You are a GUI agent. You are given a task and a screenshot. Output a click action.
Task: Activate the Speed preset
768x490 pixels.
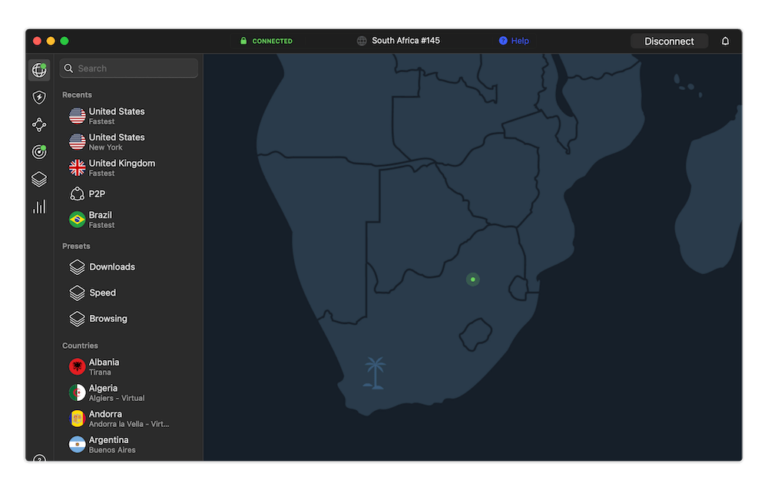point(102,293)
